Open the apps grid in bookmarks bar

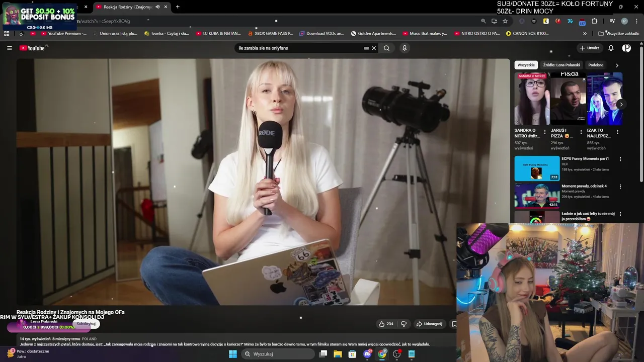coord(7,34)
